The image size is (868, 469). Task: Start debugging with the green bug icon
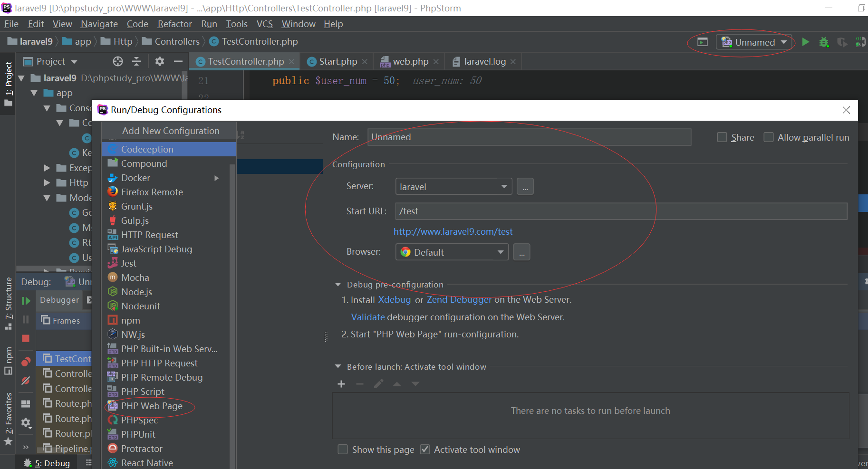[824, 42]
